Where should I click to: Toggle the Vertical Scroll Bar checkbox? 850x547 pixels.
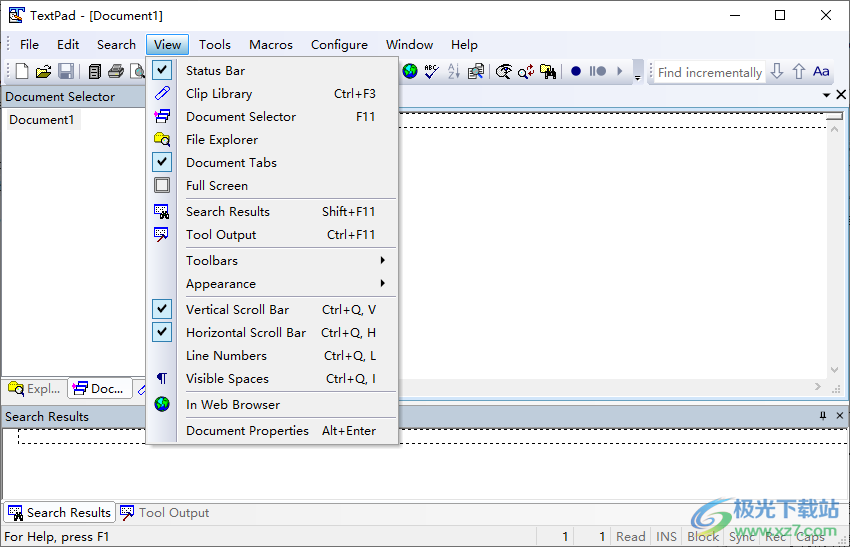(x=162, y=309)
